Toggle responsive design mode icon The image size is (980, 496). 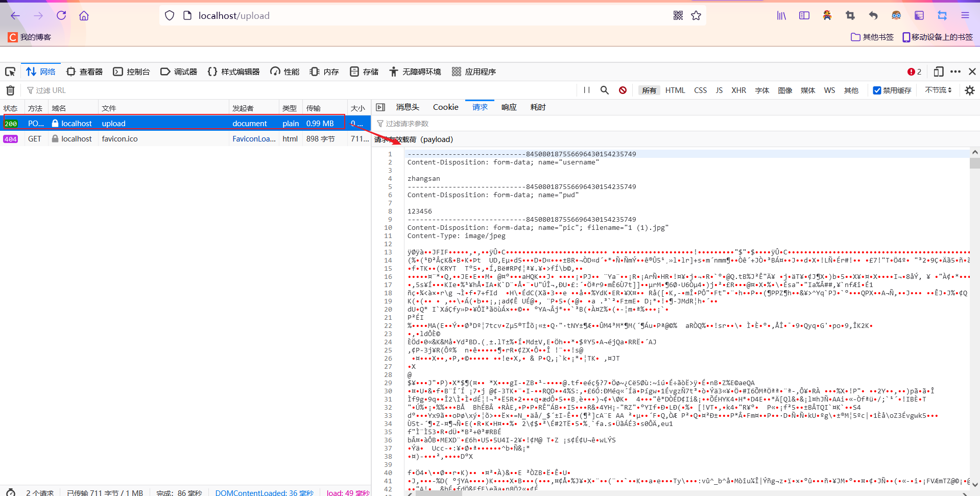(x=939, y=72)
